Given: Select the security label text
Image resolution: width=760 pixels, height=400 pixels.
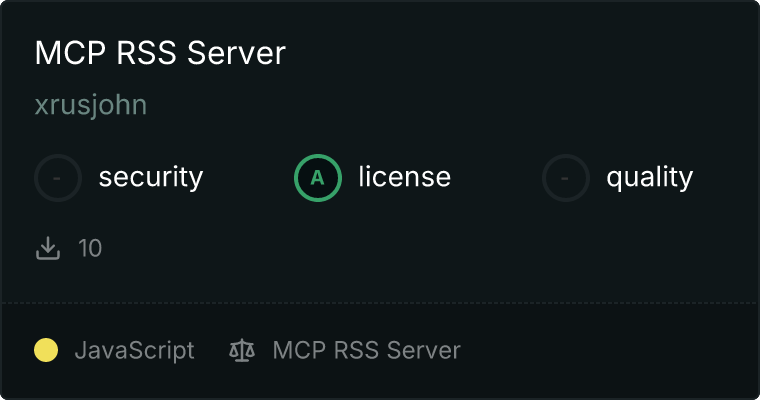Looking at the screenshot, I should (150, 178).
